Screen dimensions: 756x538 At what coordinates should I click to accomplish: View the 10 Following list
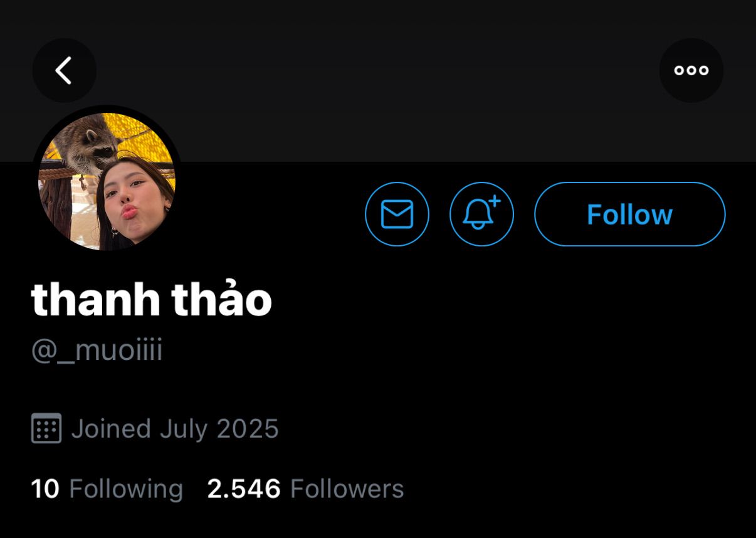(x=107, y=488)
